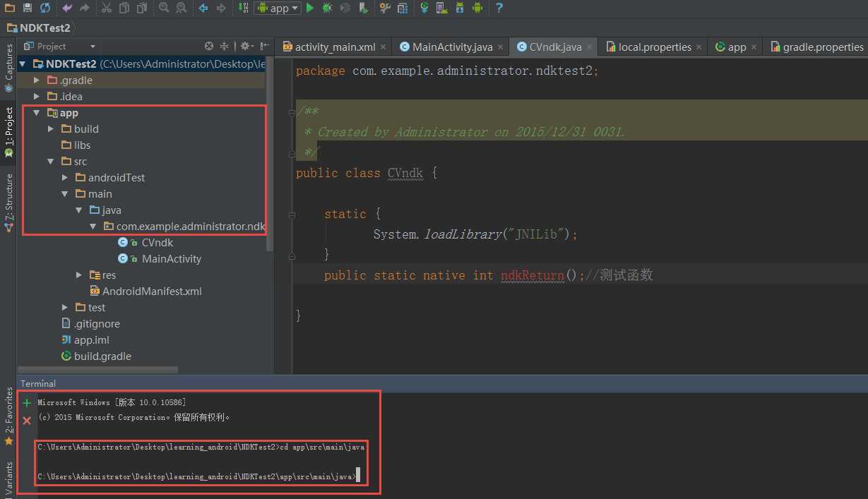Click the NDKTest2 breadcrumb
The image size is (868, 499).
tap(39, 28)
